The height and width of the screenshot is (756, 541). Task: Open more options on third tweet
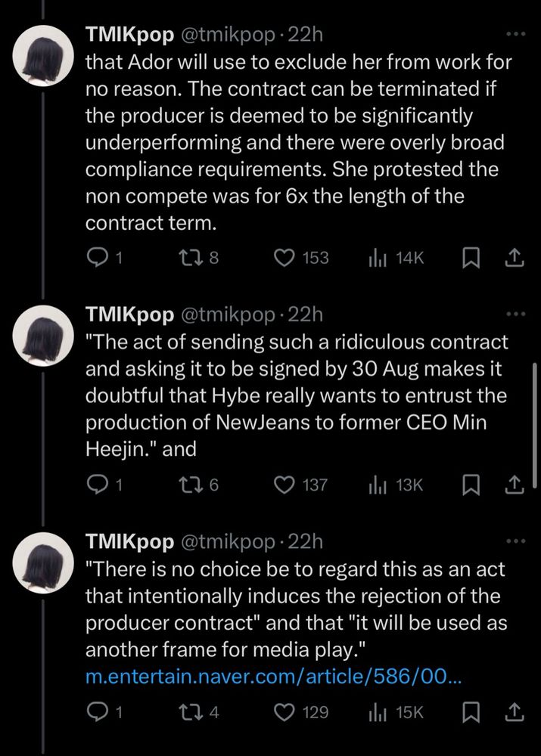point(515,541)
